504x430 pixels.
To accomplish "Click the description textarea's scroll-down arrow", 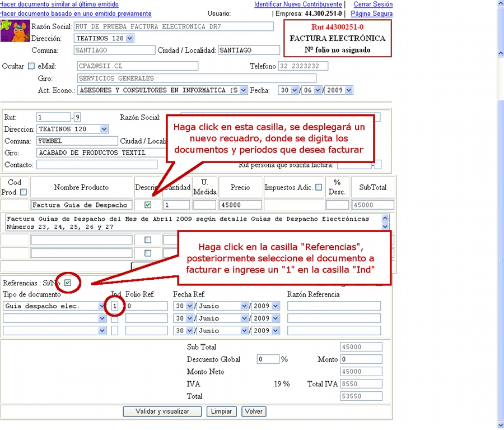I will (385, 226).
